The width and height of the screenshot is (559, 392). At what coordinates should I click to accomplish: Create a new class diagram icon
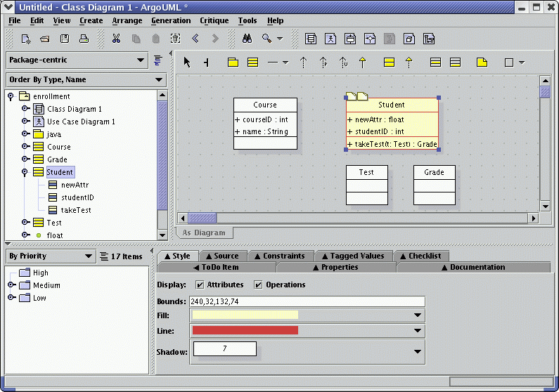coord(311,39)
